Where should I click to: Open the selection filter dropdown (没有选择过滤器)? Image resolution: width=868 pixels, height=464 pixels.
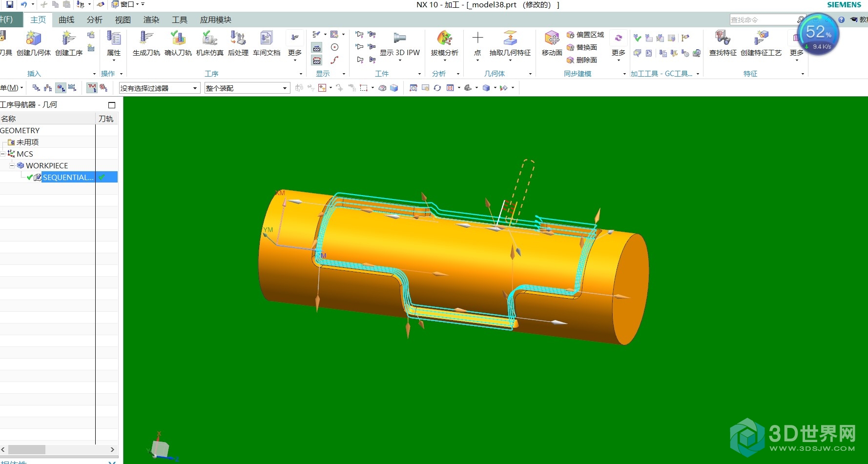[x=159, y=88]
